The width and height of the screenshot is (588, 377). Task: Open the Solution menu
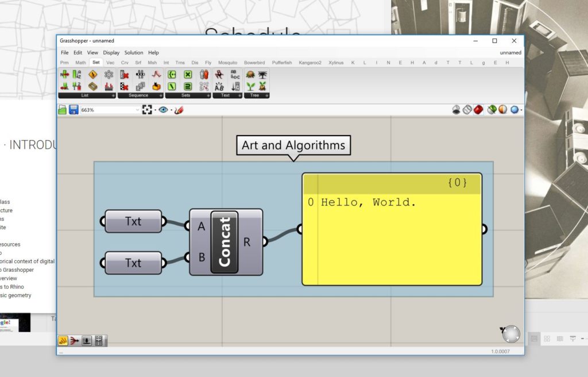pyautogui.click(x=134, y=52)
